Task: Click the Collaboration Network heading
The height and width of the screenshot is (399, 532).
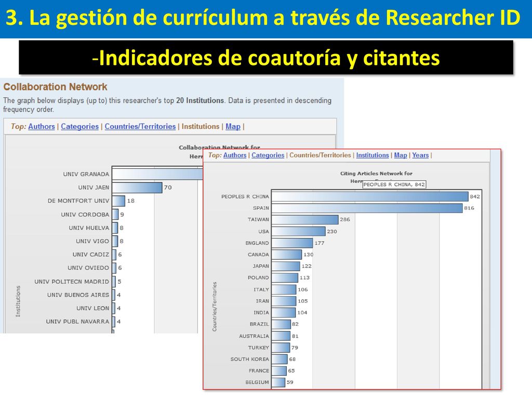Action: 55,87
